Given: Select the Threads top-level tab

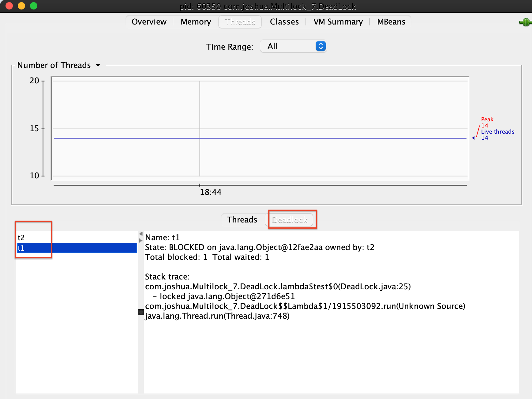Looking at the screenshot, I should click(x=240, y=22).
